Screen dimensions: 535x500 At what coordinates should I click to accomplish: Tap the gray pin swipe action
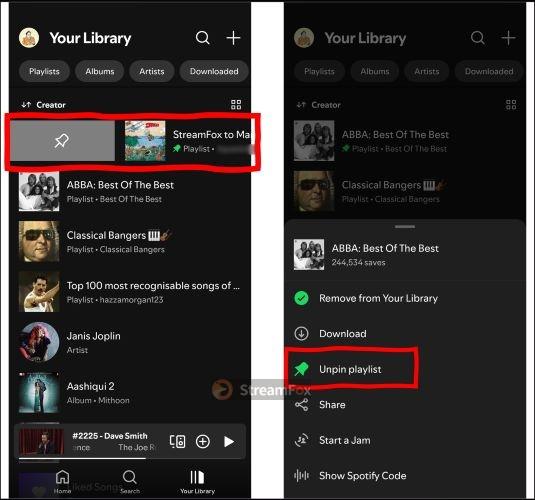(62, 141)
